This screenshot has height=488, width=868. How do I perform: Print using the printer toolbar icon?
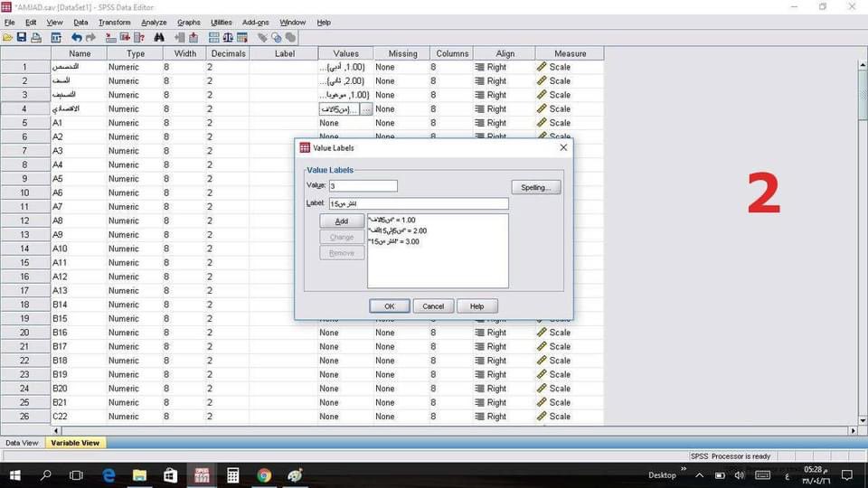click(x=36, y=38)
